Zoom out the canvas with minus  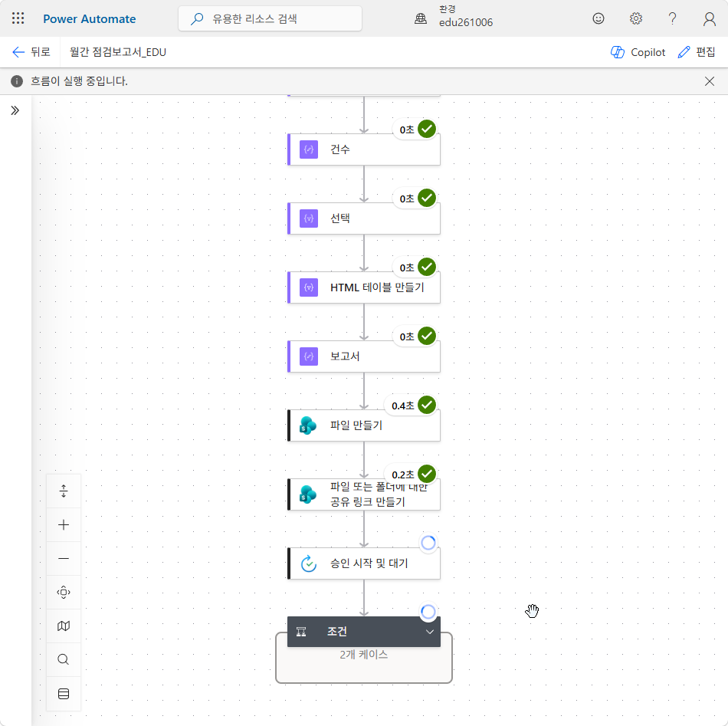pyautogui.click(x=64, y=558)
